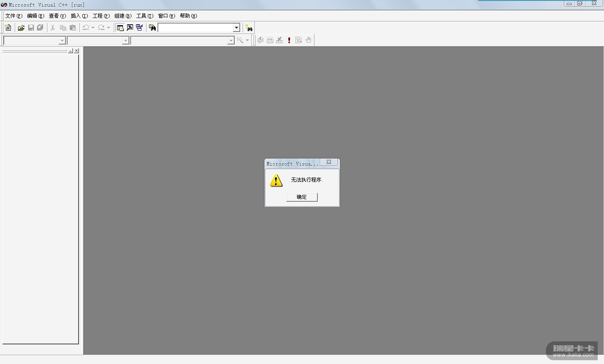This screenshot has height=364, width=604.
Task: Click the Find in Files icon
Action: (x=152, y=28)
